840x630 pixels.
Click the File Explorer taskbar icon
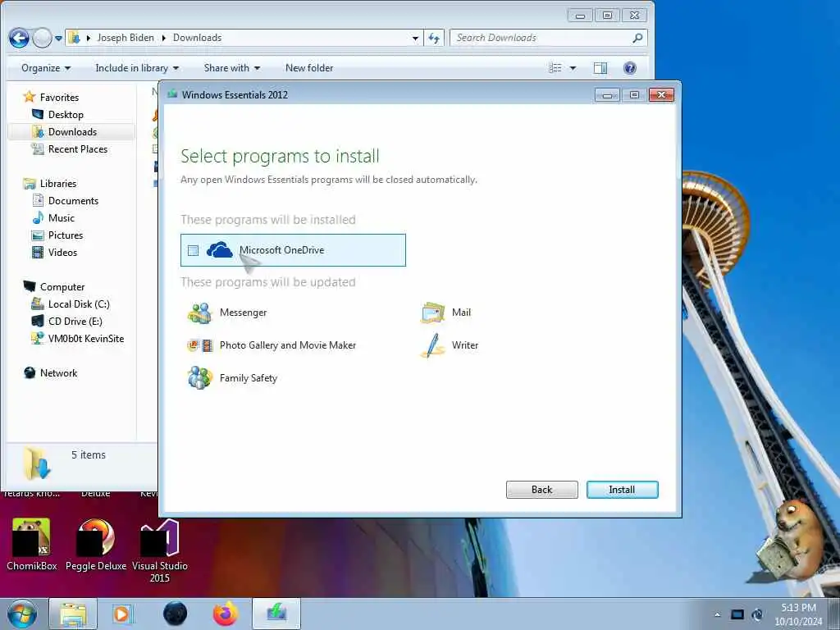click(73, 614)
